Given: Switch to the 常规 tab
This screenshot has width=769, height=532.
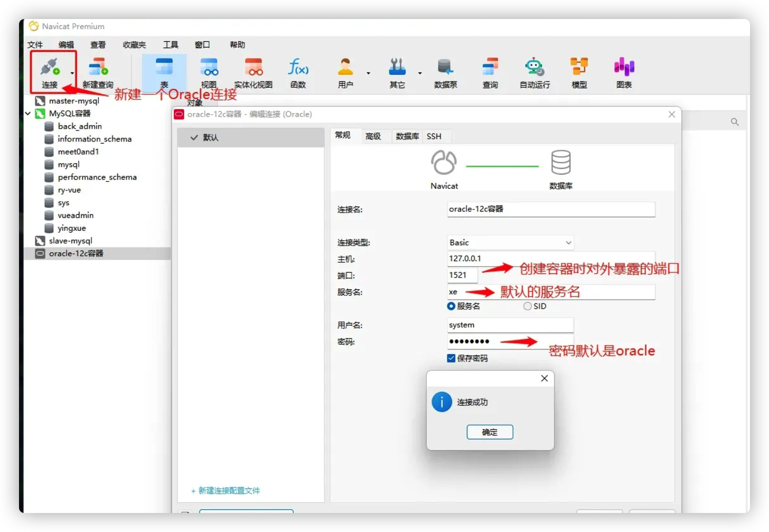Looking at the screenshot, I should click(x=343, y=136).
